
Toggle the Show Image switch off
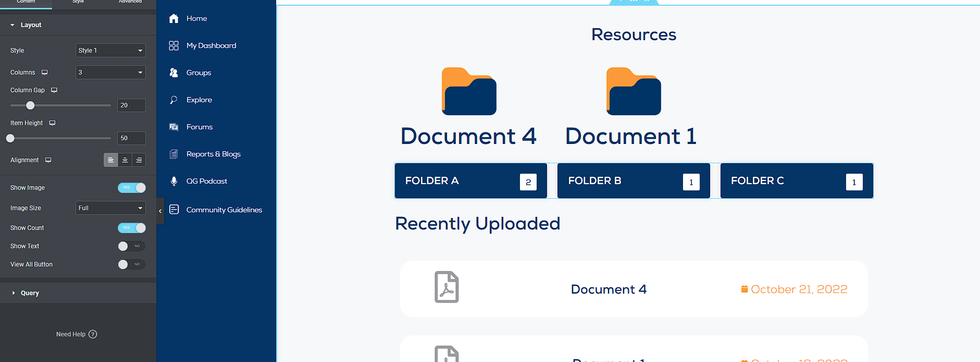point(132,188)
